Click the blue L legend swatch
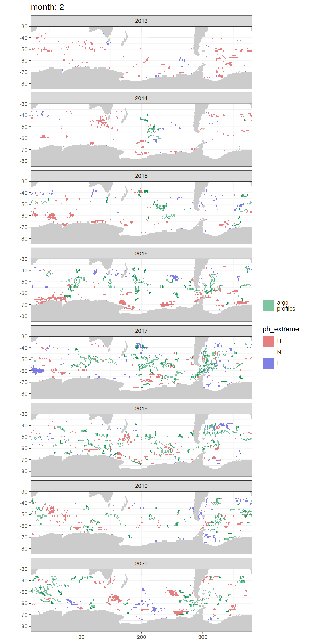The width and height of the screenshot is (322, 644). pyautogui.click(x=268, y=363)
